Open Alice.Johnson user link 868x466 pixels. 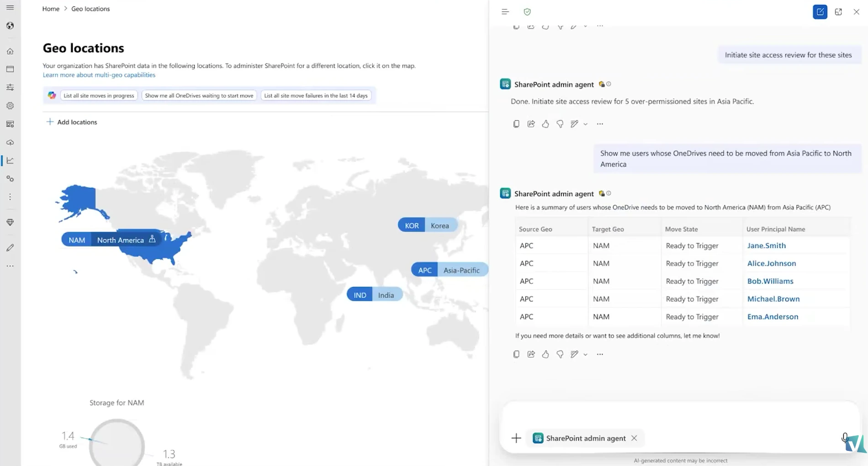coord(772,263)
